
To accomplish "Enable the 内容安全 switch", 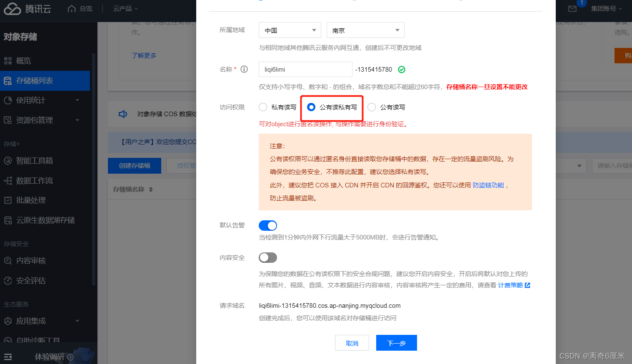I will pos(268,257).
